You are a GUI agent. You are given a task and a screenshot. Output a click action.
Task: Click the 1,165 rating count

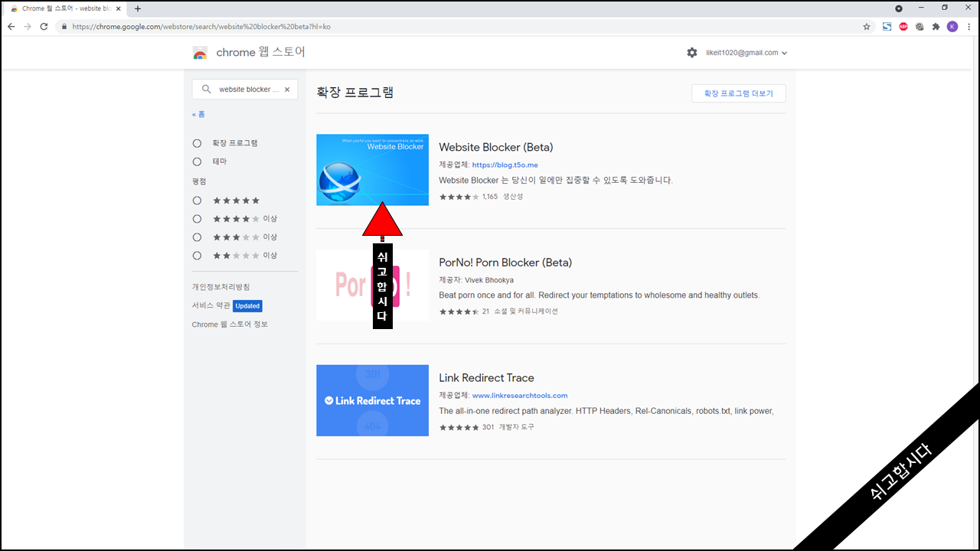click(x=490, y=197)
